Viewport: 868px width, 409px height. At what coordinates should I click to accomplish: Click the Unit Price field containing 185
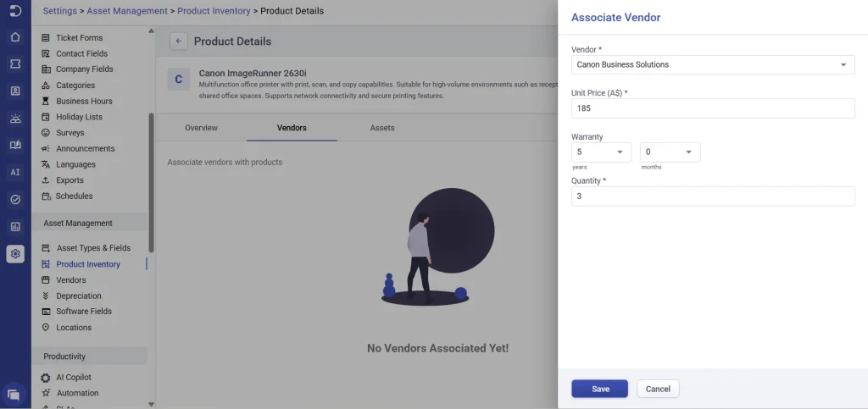click(x=713, y=108)
